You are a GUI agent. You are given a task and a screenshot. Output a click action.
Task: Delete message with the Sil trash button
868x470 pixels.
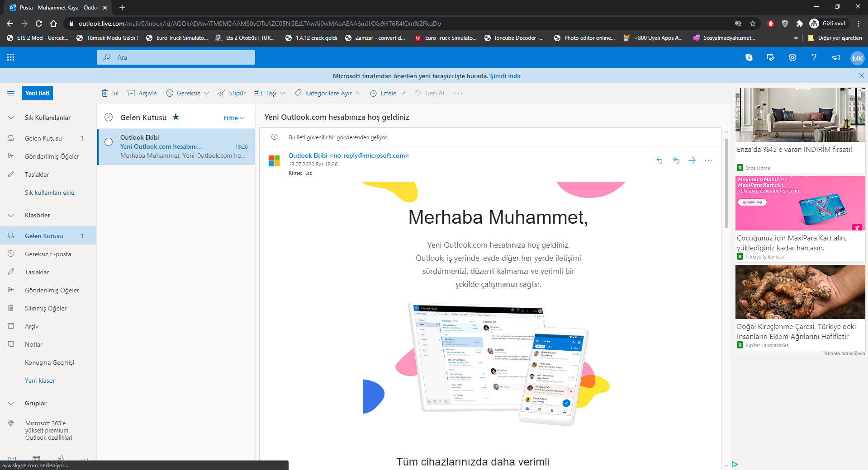pos(110,93)
